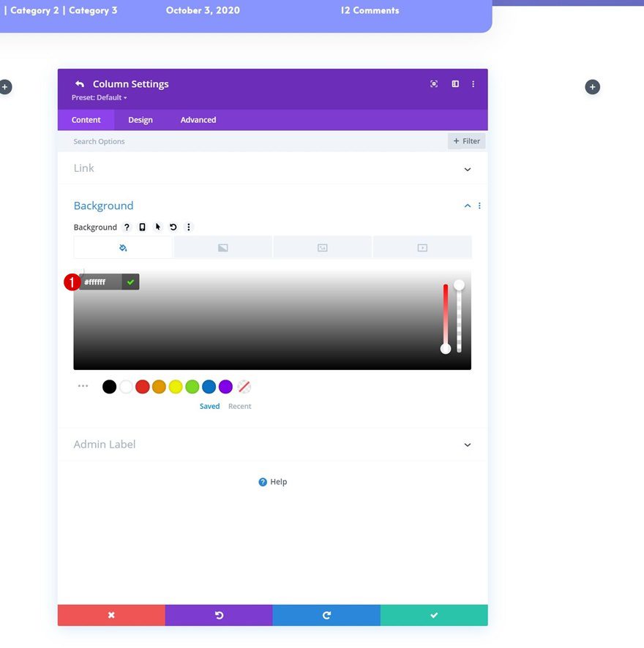Viewport: 644px width, 648px height.
Task: Open the Advanced tab
Action: [198, 119]
